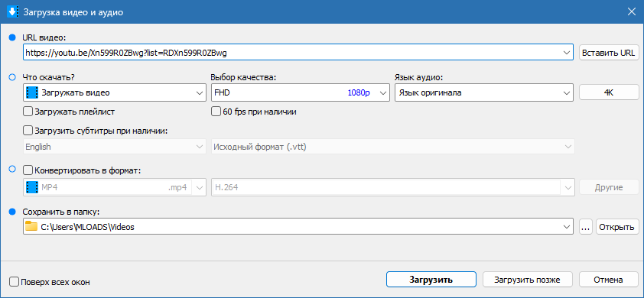Click the 'Загрузить' download button
The height and width of the screenshot is (298, 644).
tap(431, 280)
